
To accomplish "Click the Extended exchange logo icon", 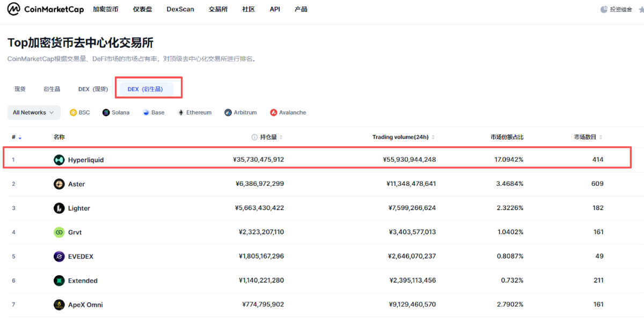I will 59,280.
